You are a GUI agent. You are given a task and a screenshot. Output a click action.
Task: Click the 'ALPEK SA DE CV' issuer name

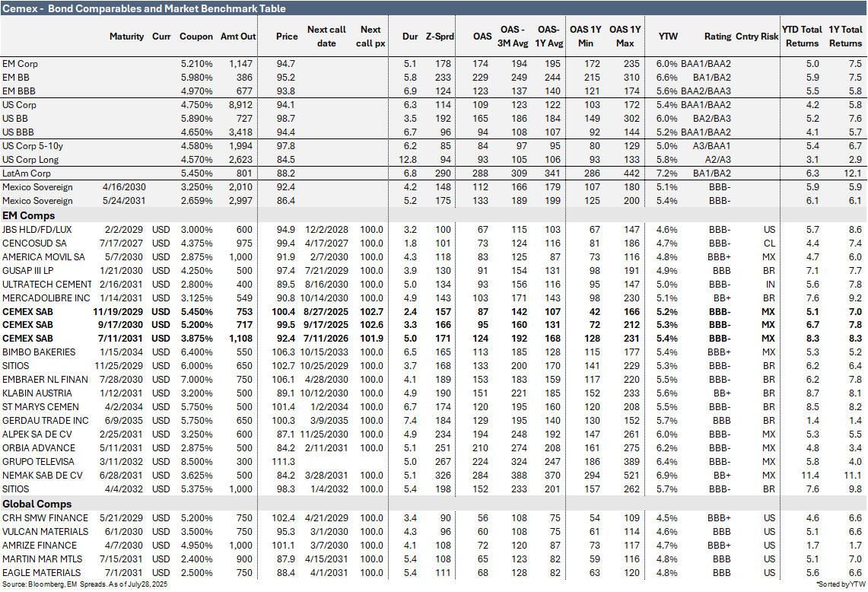(x=37, y=434)
